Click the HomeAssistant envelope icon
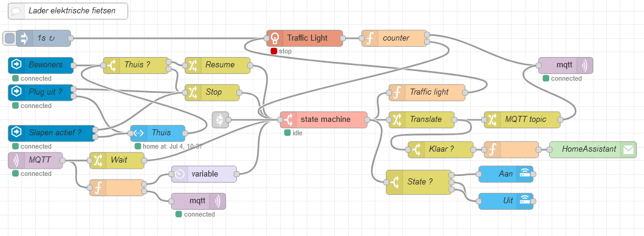This screenshot has width=644, height=236. [628, 150]
